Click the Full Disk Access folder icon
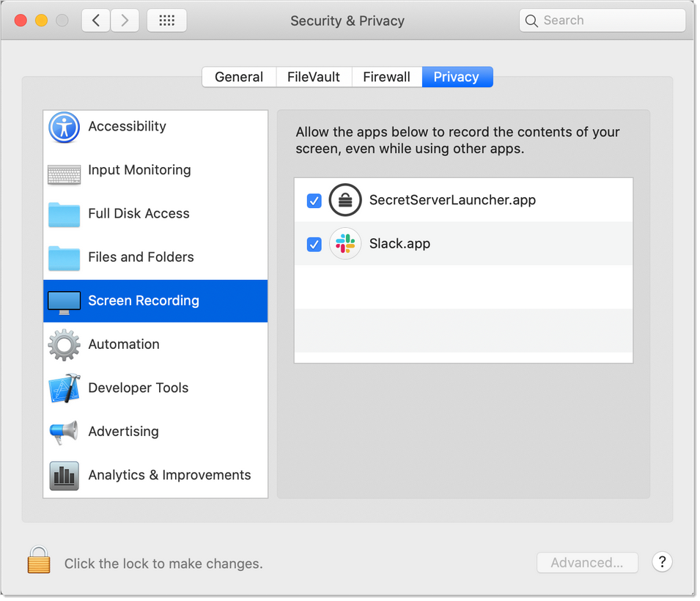The height and width of the screenshot is (601, 700). [65, 215]
